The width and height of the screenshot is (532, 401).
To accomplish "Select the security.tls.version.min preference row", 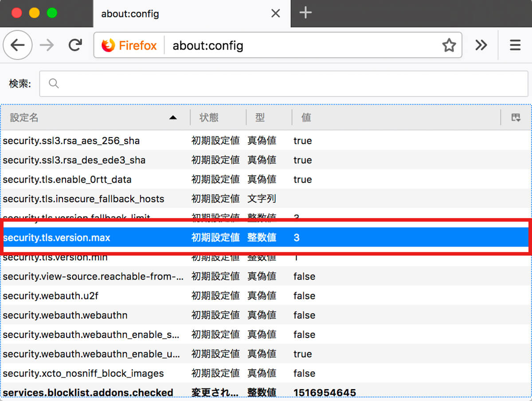I will [x=133, y=257].
